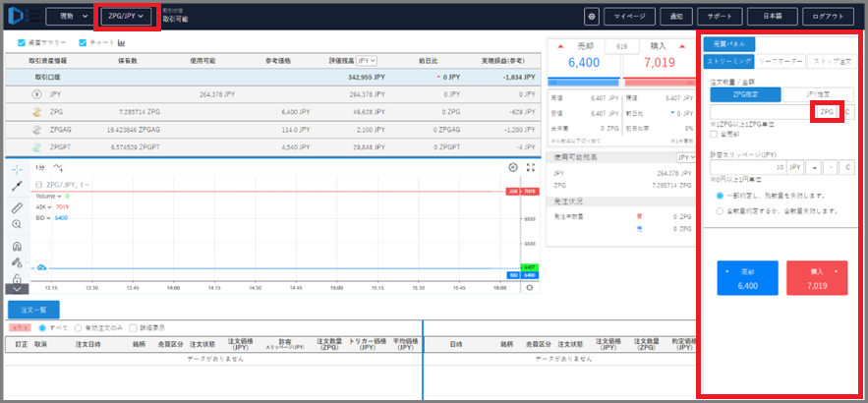Check the 詳細表示 checkbox
The height and width of the screenshot is (403, 868).
coord(133,327)
